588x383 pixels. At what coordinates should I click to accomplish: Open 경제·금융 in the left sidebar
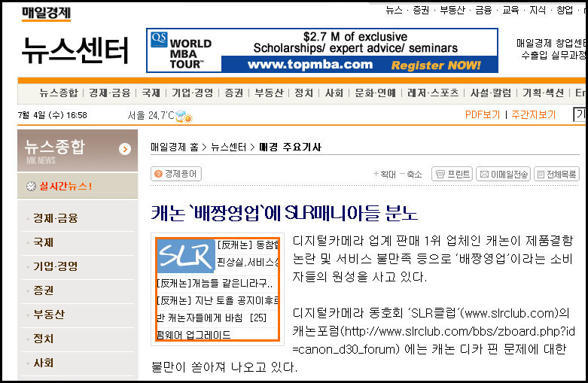(56, 218)
